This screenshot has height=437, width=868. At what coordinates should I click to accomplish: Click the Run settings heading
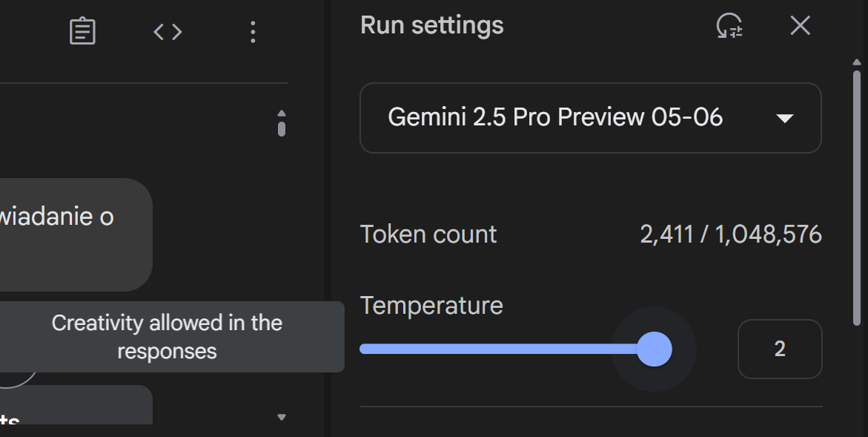coord(431,26)
